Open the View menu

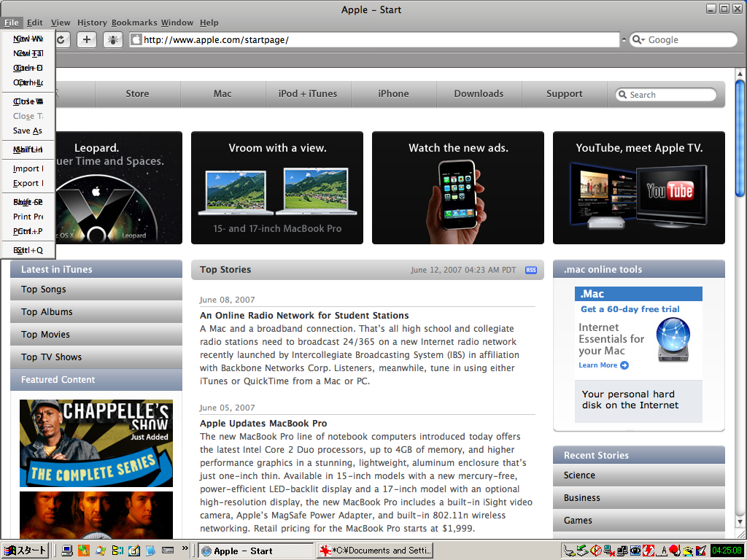pos(61,23)
